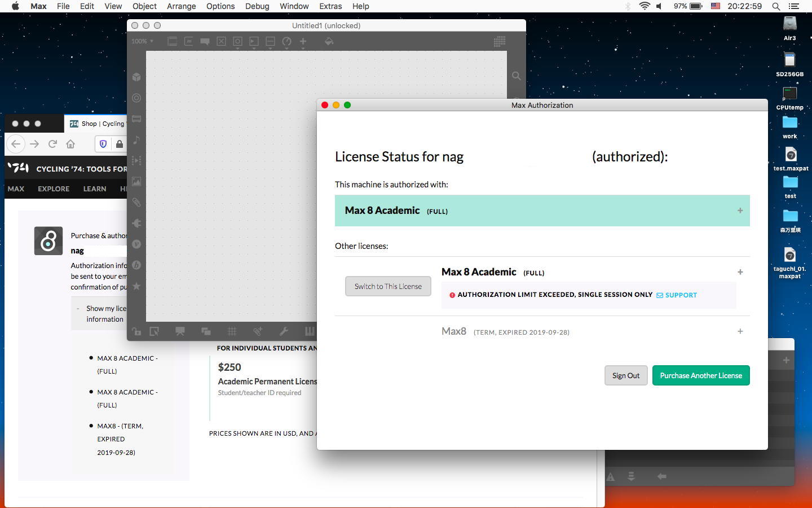The height and width of the screenshot is (508, 812).
Task: Expand the authorized Max 8 Academic license
Action: [x=740, y=211]
